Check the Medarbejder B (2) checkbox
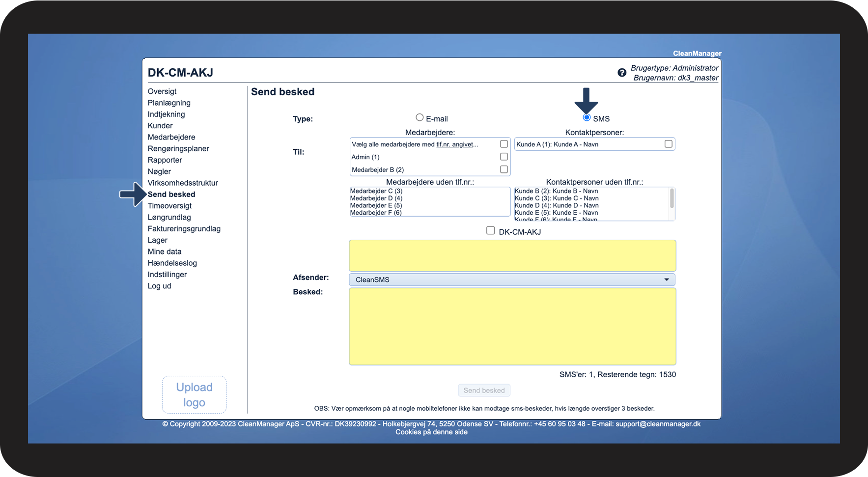Screen dimensions: 868x477 click(x=504, y=169)
